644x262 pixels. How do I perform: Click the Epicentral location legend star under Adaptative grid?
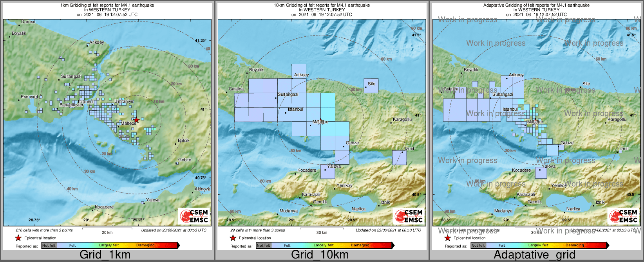pyautogui.click(x=447, y=238)
